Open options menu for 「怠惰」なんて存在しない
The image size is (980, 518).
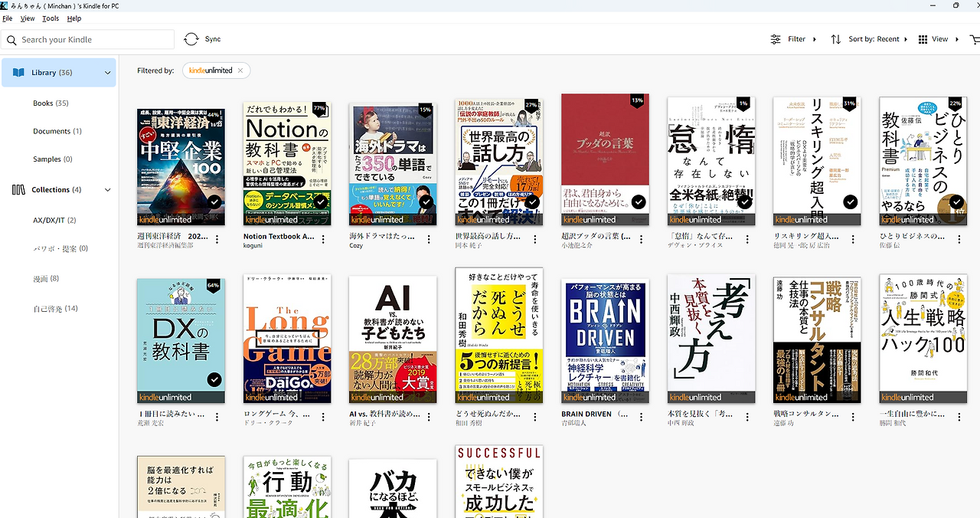click(747, 240)
